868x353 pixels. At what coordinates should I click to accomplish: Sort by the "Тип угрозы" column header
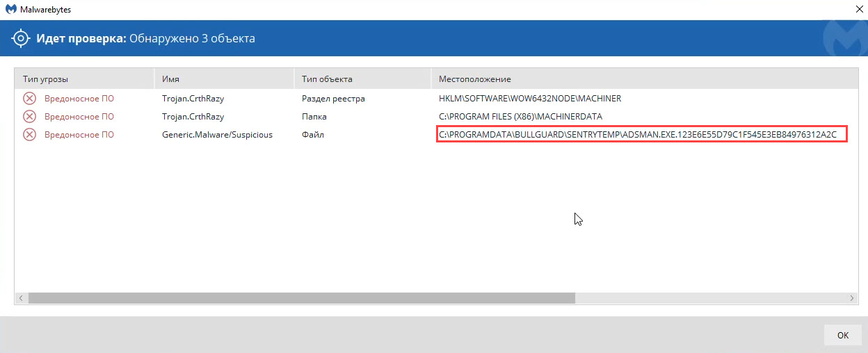tap(84, 79)
